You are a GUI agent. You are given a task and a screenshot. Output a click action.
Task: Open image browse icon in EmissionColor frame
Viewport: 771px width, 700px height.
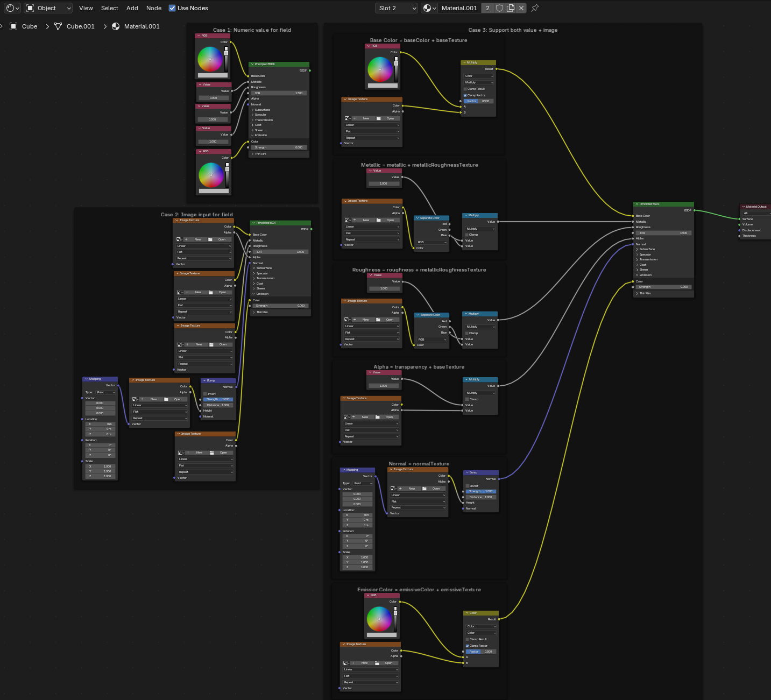coord(346,663)
